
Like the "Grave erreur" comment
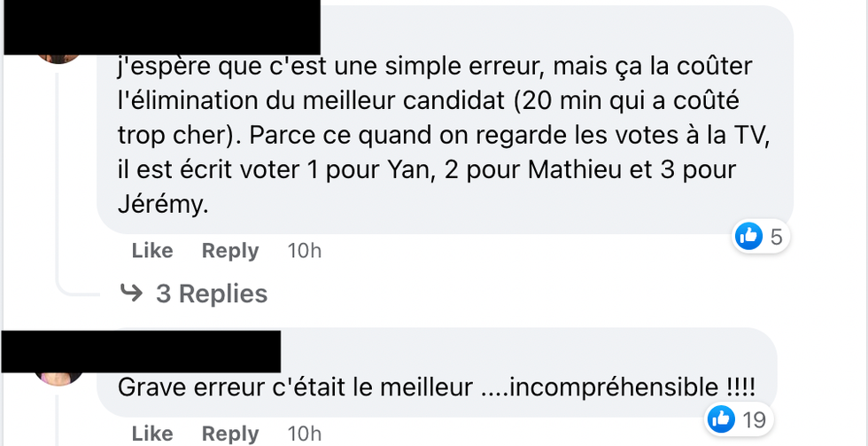tap(152, 434)
